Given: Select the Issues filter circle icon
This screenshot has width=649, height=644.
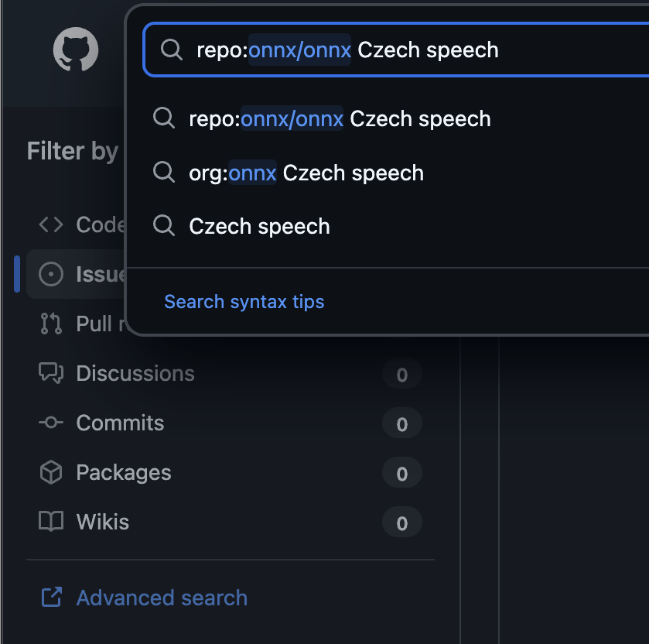Looking at the screenshot, I should (51, 274).
